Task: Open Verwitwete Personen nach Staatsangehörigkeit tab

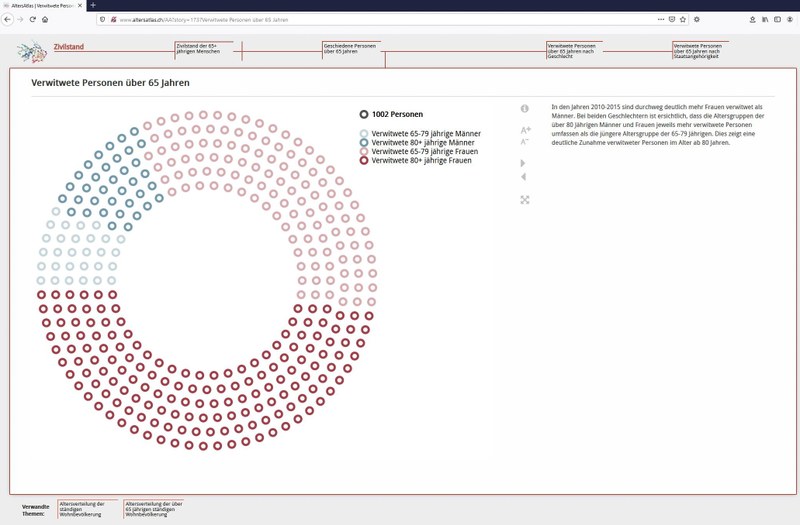Action: (x=699, y=50)
